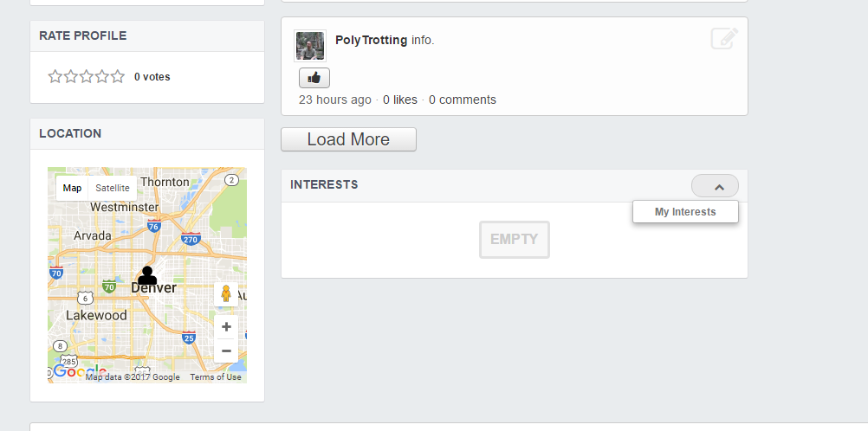Click the edit post pencil icon
This screenshot has height=431, width=868.
point(724,39)
